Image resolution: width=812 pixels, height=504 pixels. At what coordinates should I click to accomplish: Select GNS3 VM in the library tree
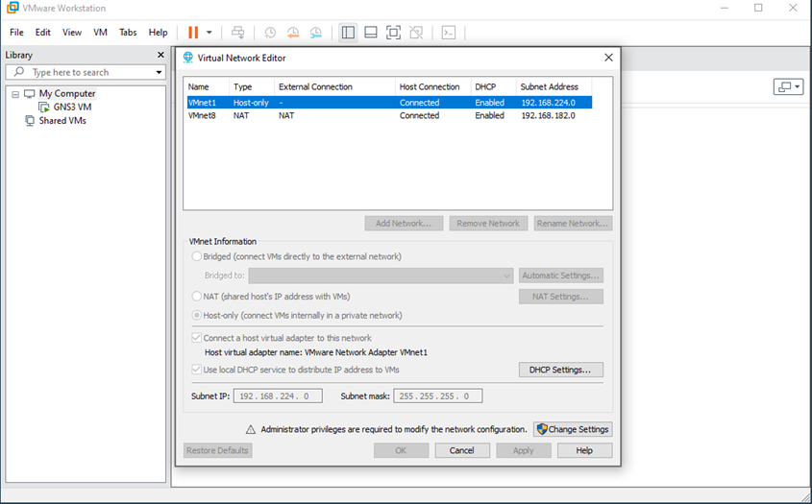[x=72, y=108]
